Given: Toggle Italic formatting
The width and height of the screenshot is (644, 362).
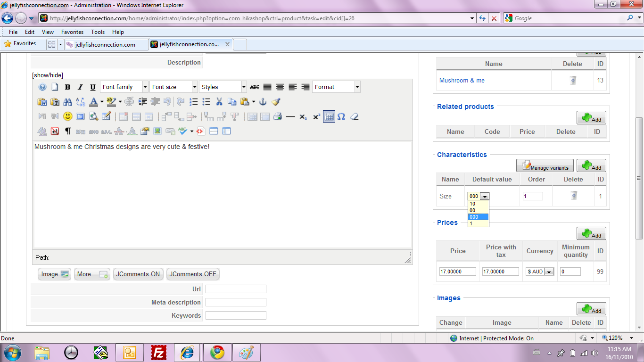Looking at the screenshot, I should click(80, 87).
